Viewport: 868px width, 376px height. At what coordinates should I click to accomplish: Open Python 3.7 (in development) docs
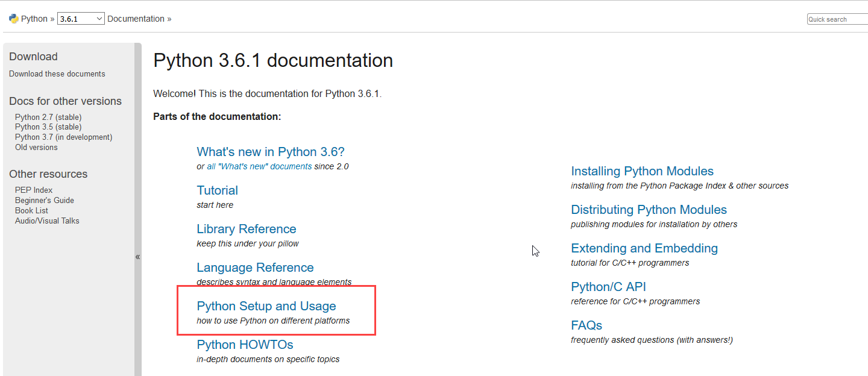63,137
